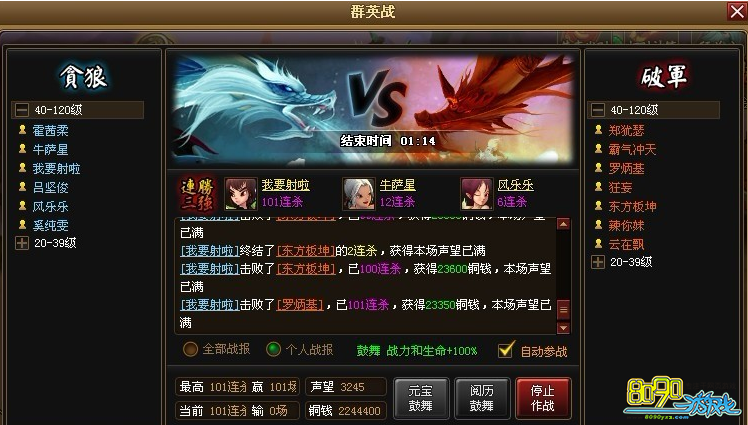Click the 牛萨星 white-haired avatar portrait
The width and height of the screenshot is (748, 425).
358,194
